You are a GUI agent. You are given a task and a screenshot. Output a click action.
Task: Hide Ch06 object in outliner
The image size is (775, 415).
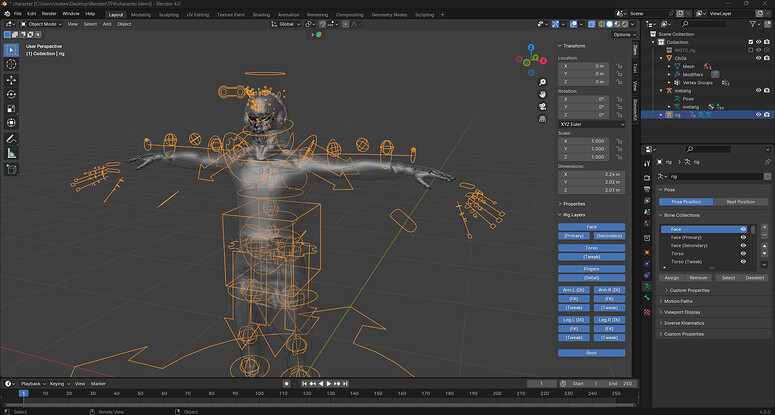pyautogui.click(x=758, y=58)
